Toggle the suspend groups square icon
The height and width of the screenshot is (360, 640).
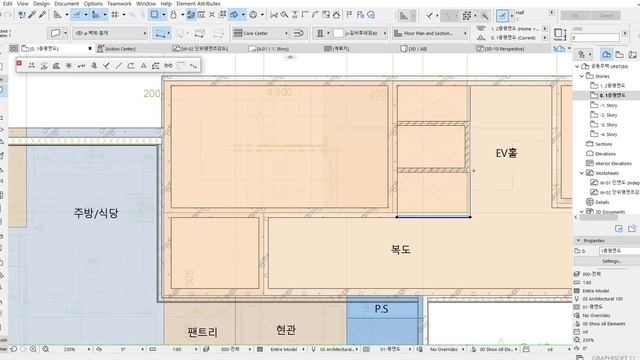click(x=154, y=15)
